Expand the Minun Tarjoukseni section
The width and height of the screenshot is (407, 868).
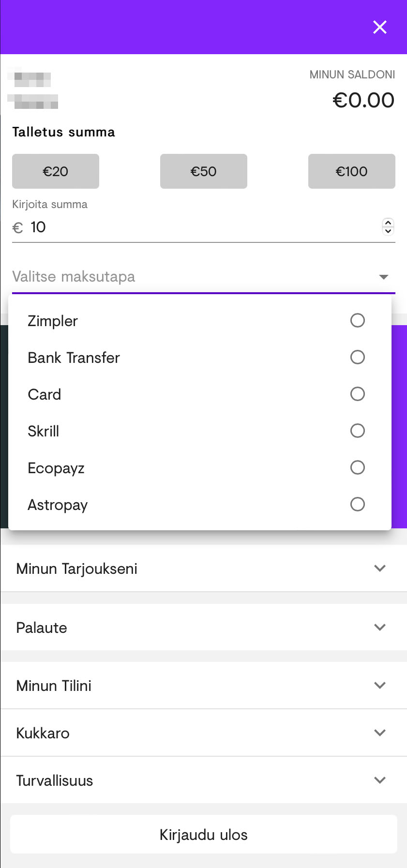[x=380, y=568]
